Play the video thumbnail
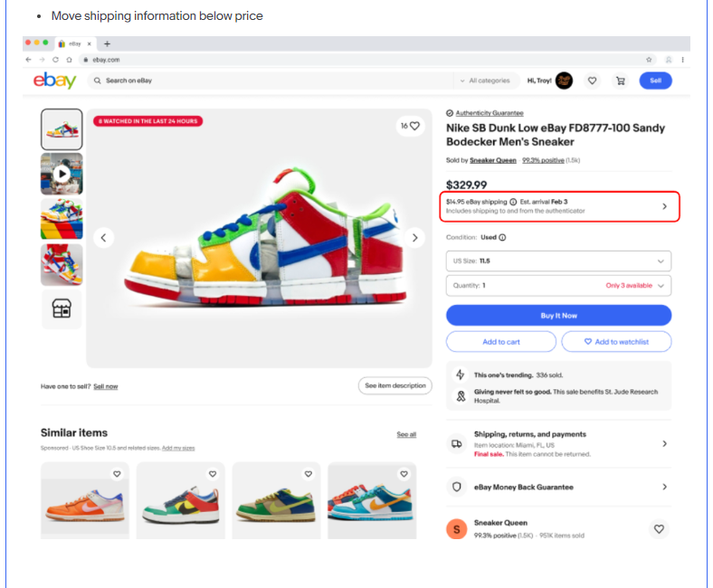 tap(62, 174)
